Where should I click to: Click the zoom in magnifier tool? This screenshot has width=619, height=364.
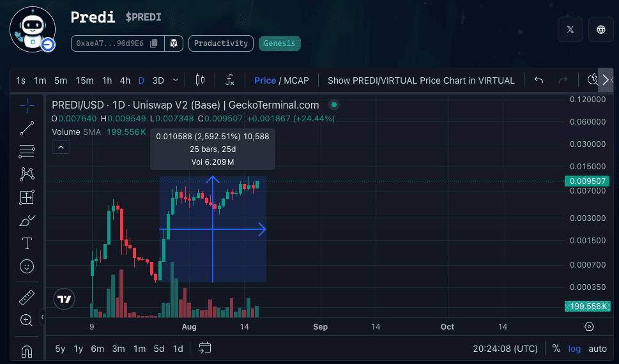[x=27, y=320]
